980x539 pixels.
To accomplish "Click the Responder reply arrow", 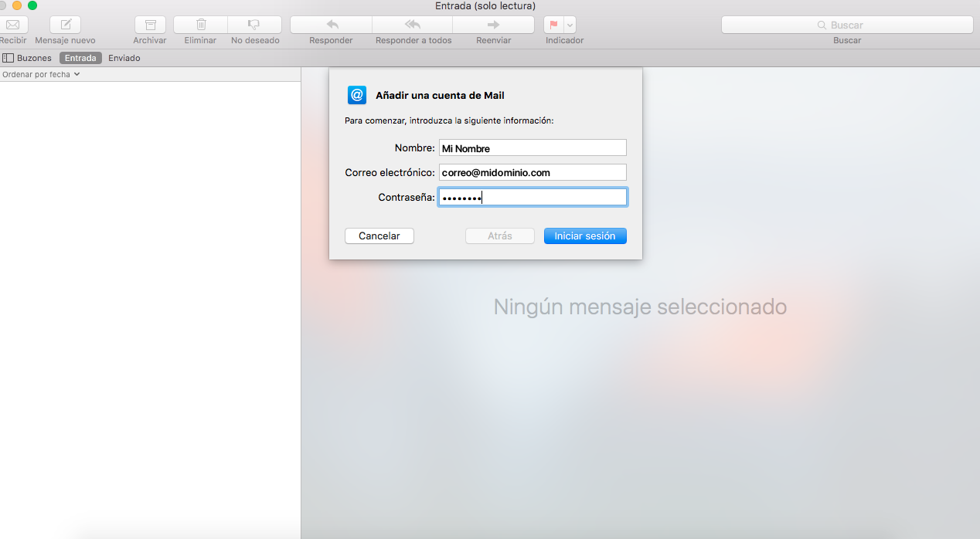I will coord(331,25).
